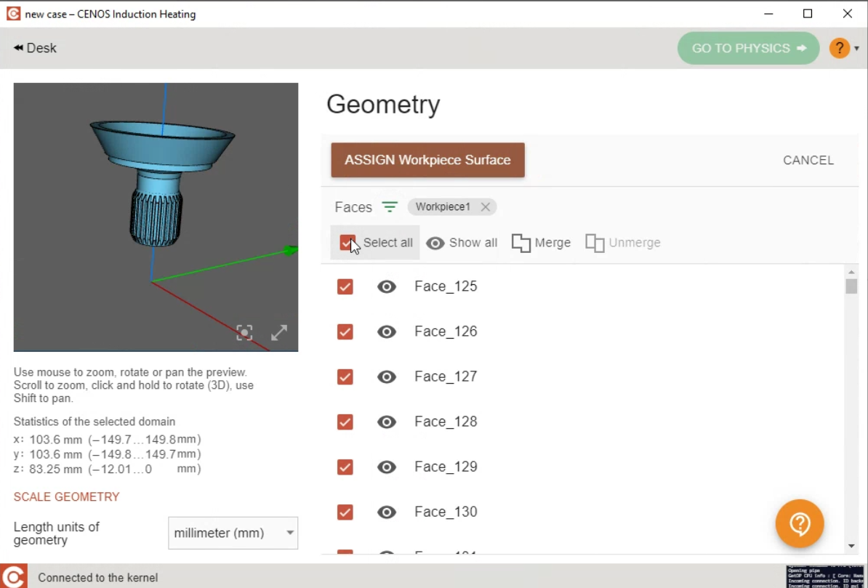Hide Face_130 with its eye icon
The width and height of the screenshot is (868, 588).
click(x=387, y=512)
